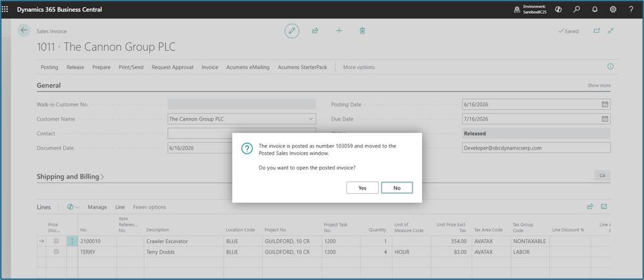Open the Request Approval menu

[172, 67]
